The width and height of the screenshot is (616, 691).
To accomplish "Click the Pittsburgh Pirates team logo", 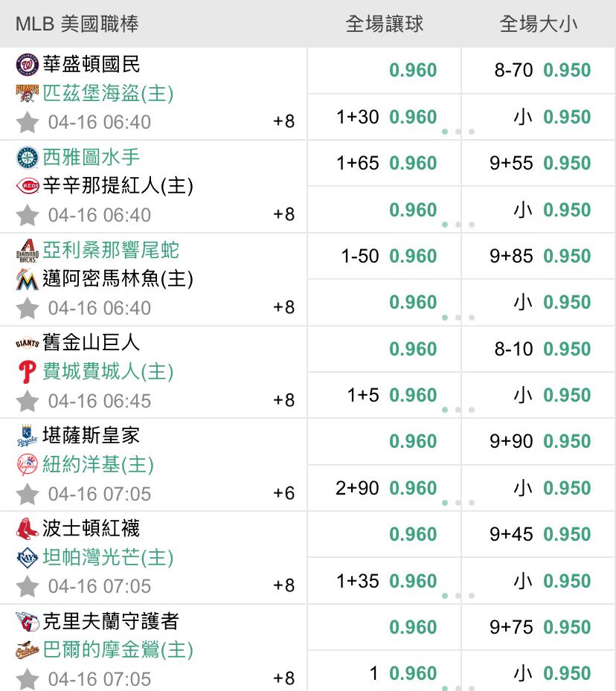I will (x=28, y=94).
